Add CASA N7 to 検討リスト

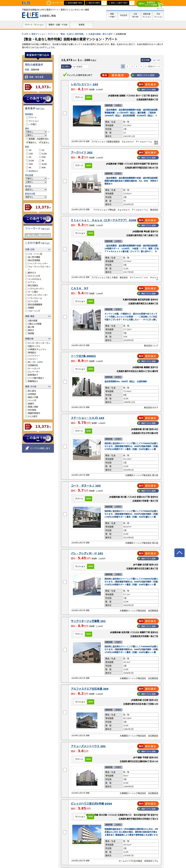click(148, 294)
